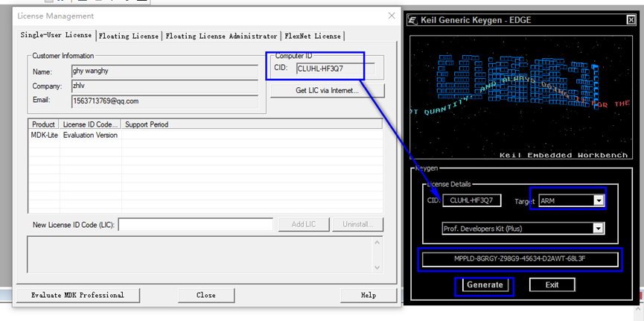The width and height of the screenshot is (644, 321).
Task: Close the License Management dialog with X
Action: [x=392, y=16]
